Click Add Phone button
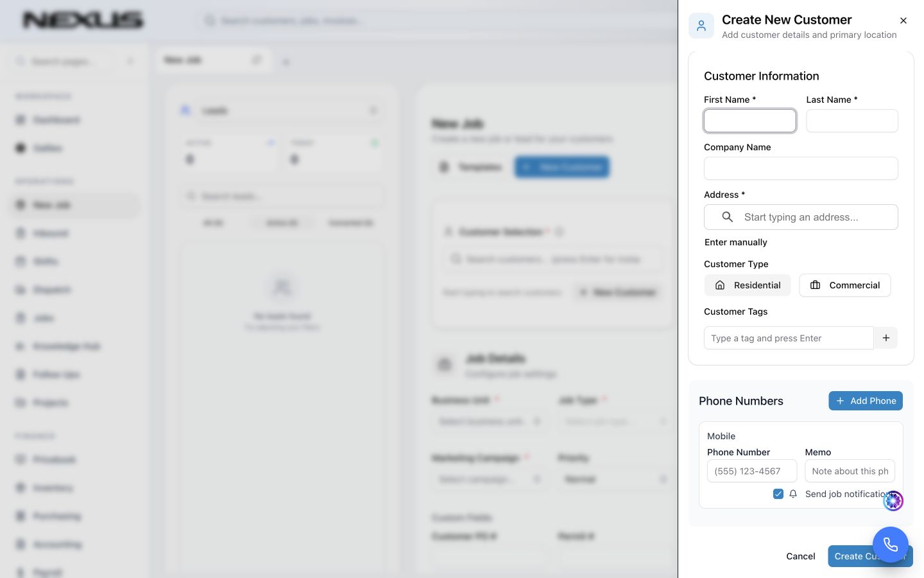The width and height of the screenshot is (924, 578). tap(866, 401)
